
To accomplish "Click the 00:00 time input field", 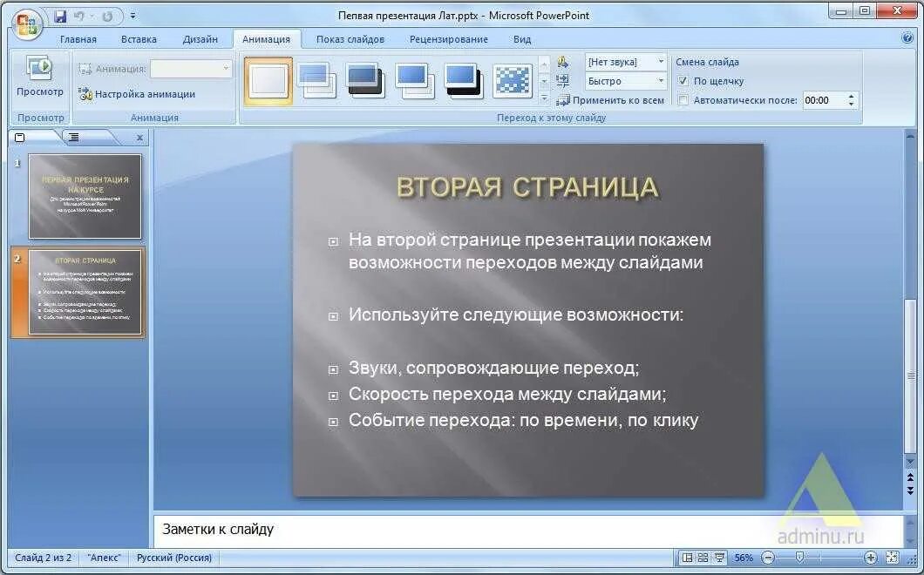I will [x=824, y=100].
